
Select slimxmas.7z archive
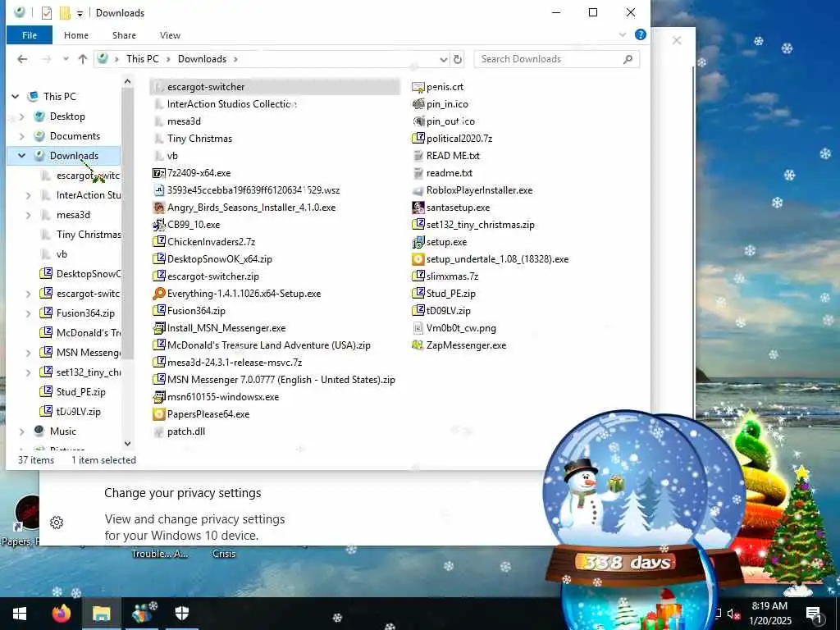click(x=445, y=276)
